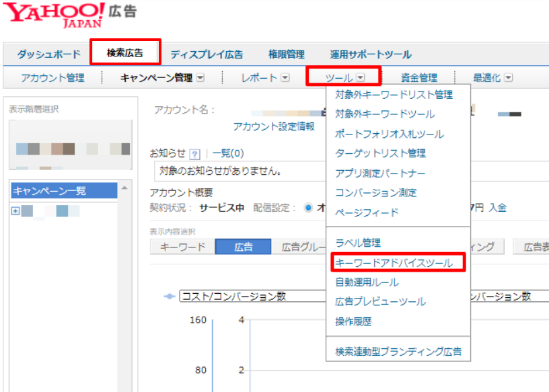Open 広告プレビューツール from the tools menu

380,301
